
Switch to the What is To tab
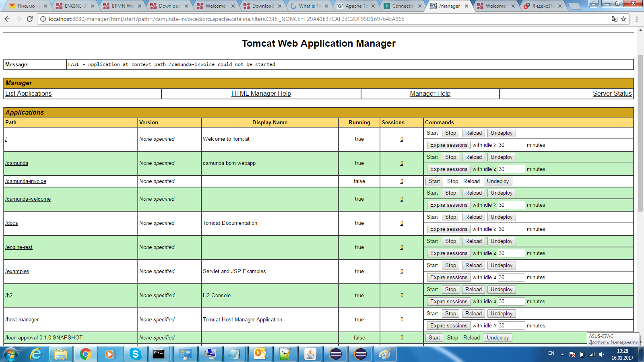[309, 6]
